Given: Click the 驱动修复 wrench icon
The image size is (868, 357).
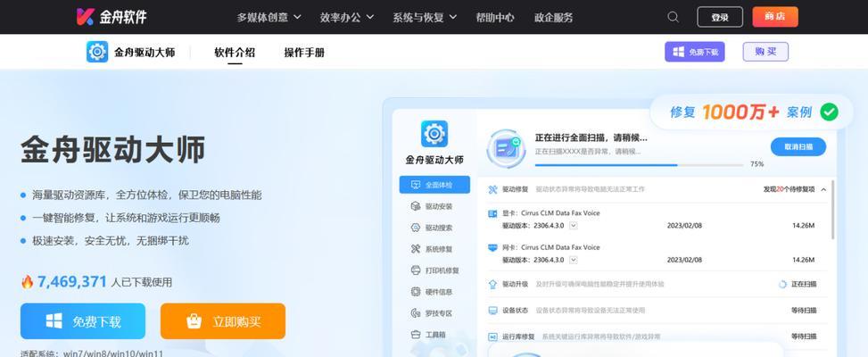Looking at the screenshot, I should click(492, 189).
